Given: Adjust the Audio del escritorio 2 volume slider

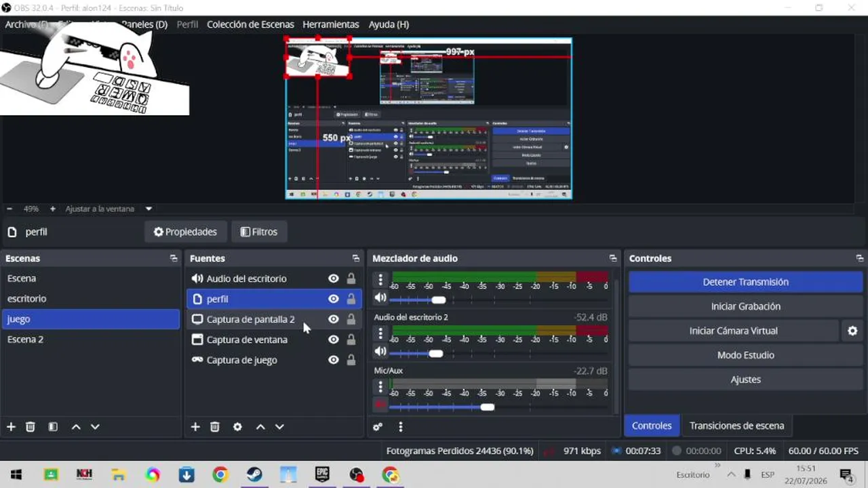Looking at the screenshot, I should pos(435,353).
